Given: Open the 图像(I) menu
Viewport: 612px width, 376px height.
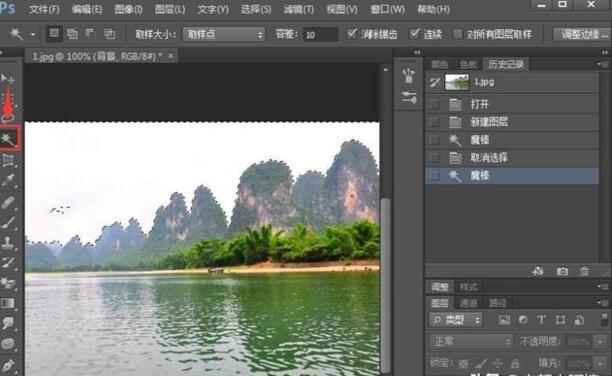Looking at the screenshot, I should 128,9.
